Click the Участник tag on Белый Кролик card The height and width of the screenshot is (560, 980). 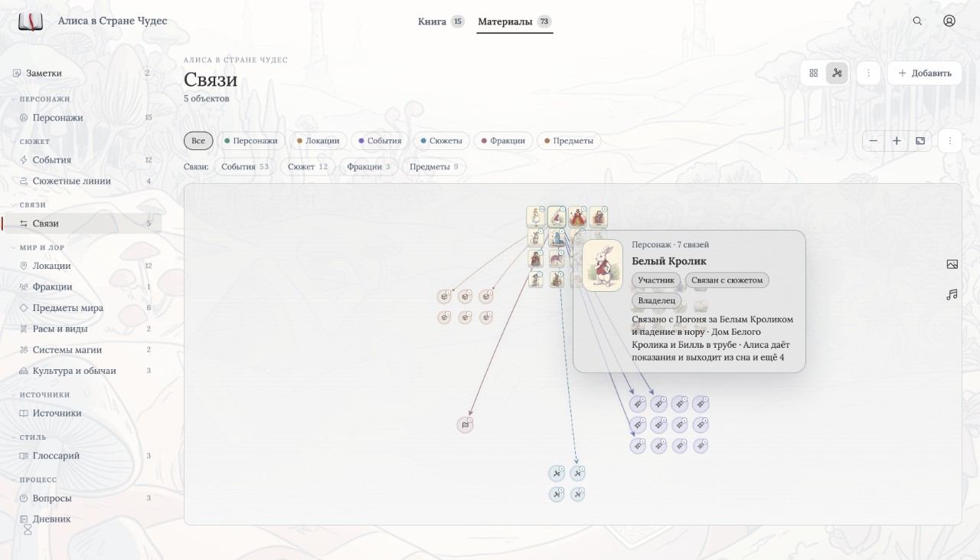point(656,280)
